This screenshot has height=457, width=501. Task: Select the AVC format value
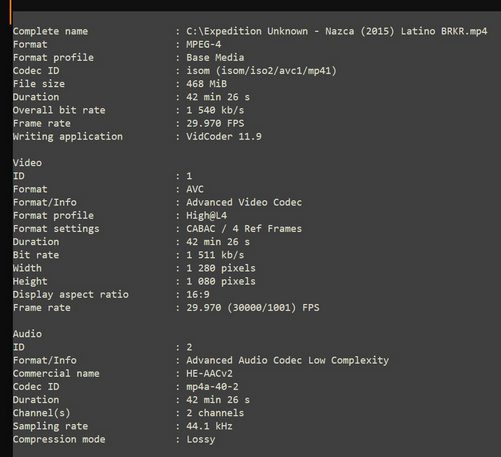tap(195, 189)
